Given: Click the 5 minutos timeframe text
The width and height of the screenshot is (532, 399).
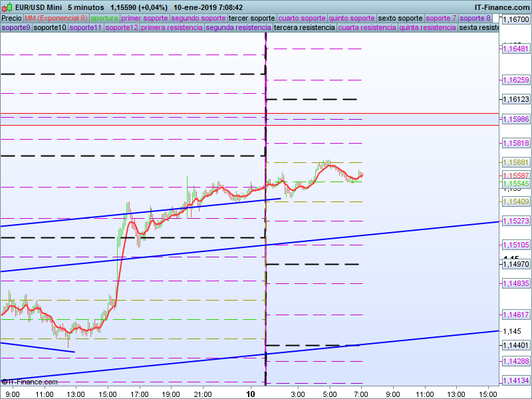Looking at the screenshot, I should click(x=86, y=7).
